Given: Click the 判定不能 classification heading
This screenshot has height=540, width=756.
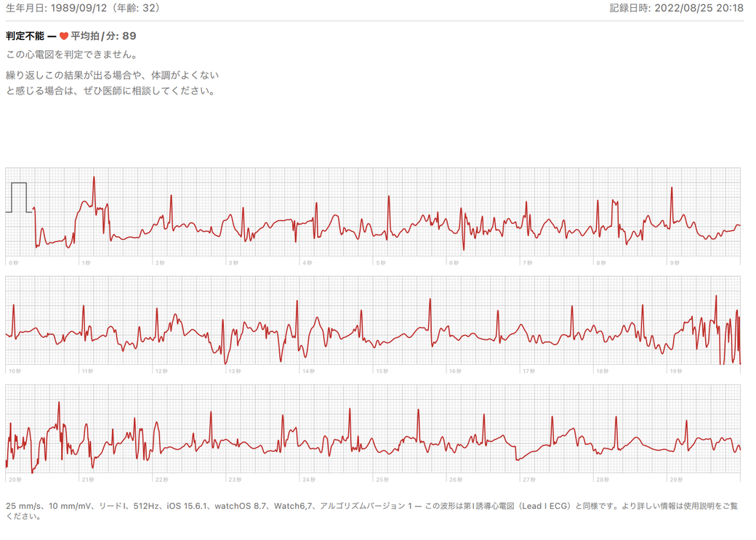Looking at the screenshot, I should 25,36.
